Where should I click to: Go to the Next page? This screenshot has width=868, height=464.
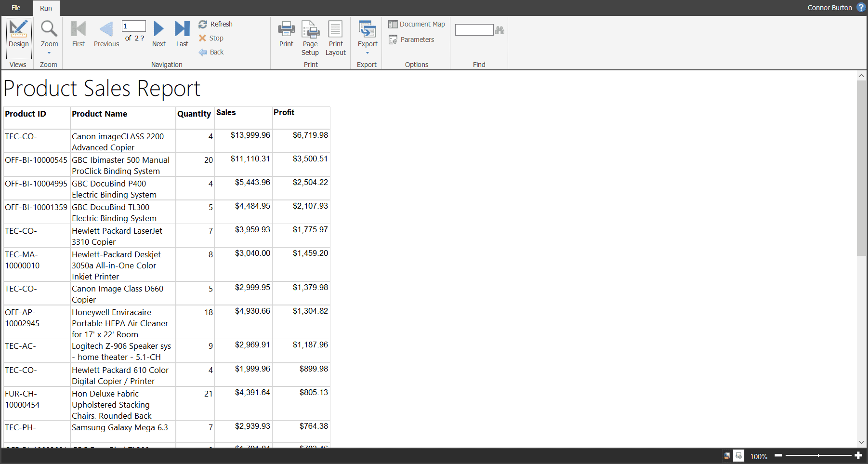coord(158,34)
